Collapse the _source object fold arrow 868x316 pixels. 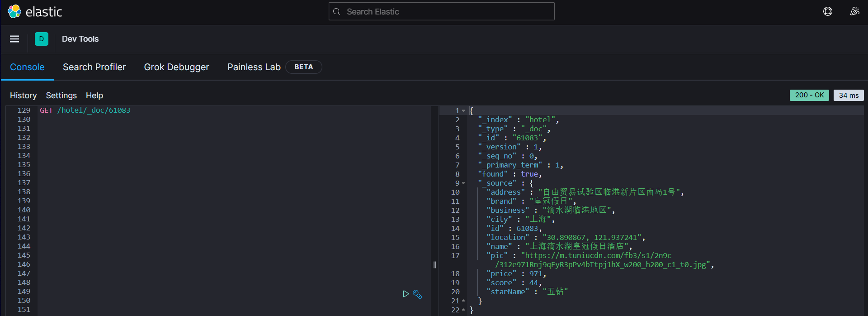click(x=463, y=183)
